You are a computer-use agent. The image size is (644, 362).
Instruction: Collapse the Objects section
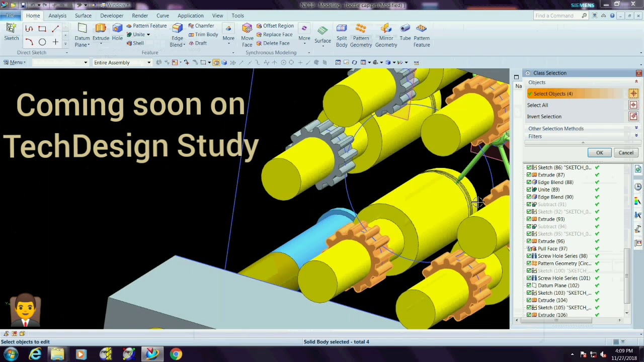coord(636,82)
